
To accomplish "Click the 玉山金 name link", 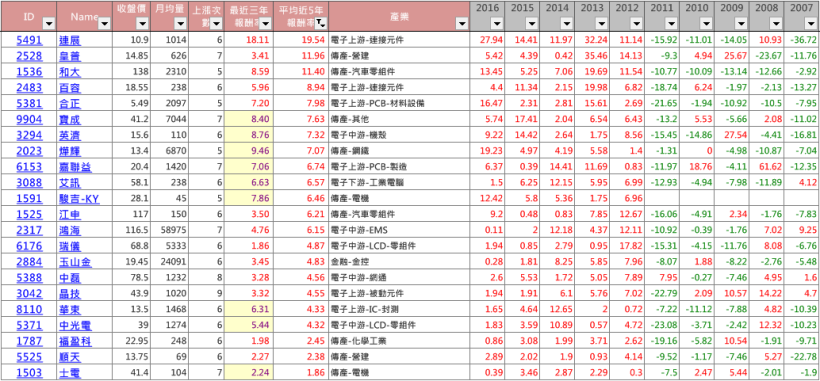I will coord(75,262).
